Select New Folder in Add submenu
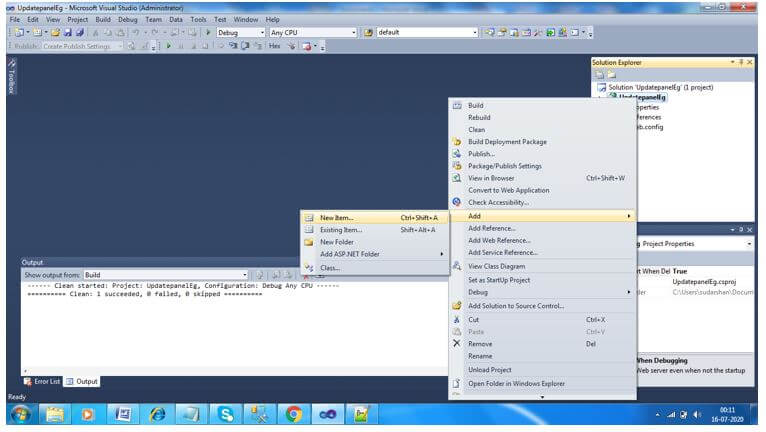Image resolution: width=766 pixels, height=432 pixels. click(375, 242)
